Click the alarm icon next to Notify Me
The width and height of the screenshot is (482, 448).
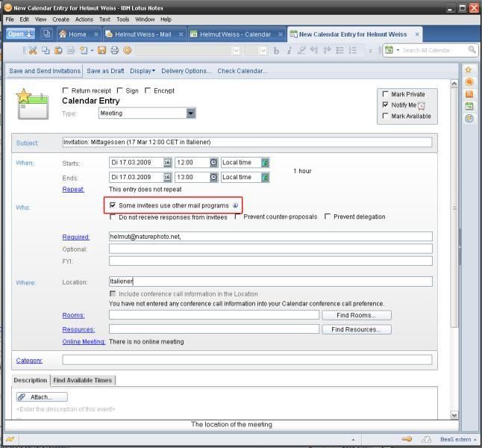[x=422, y=105]
